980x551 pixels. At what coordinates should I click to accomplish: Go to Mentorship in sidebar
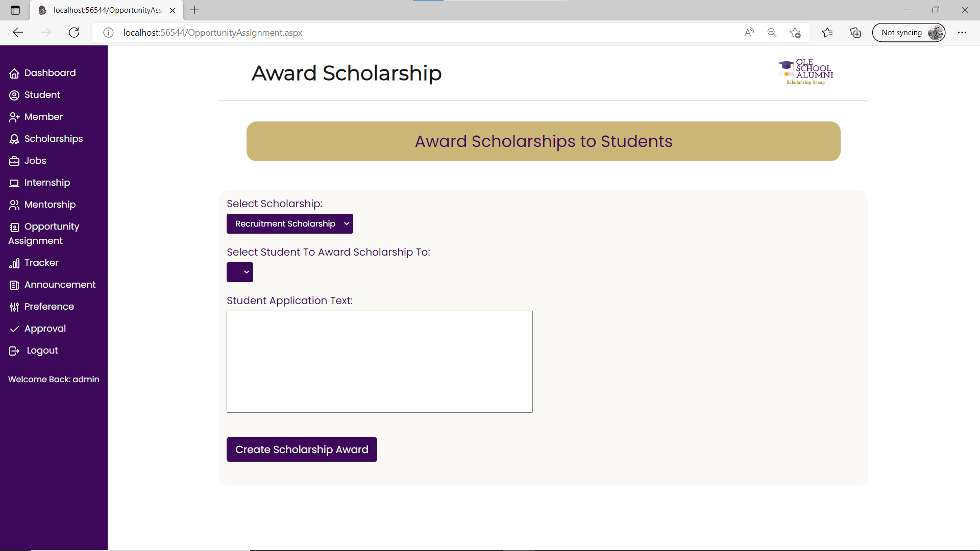(50, 205)
